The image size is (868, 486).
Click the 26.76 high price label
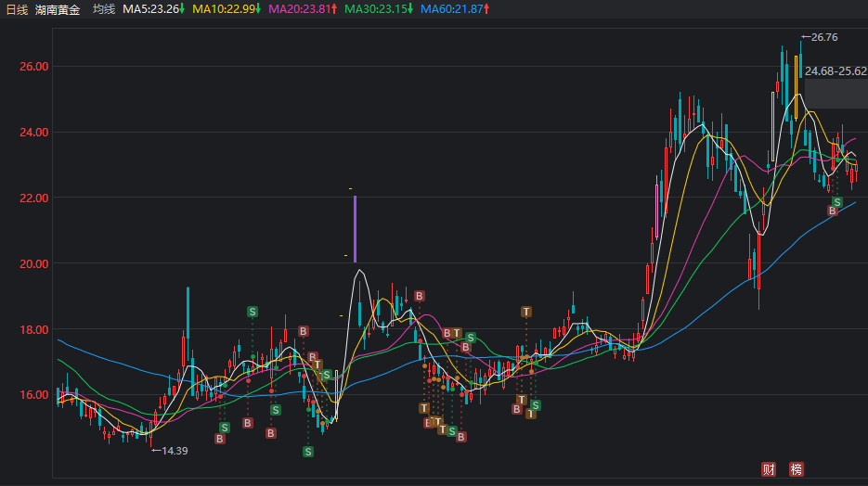click(823, 37)
